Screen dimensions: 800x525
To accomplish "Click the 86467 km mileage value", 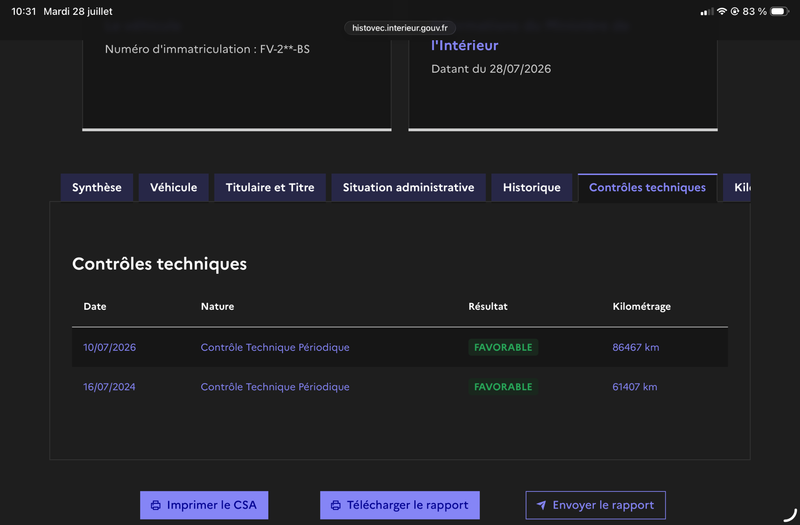I will (636, 347).
